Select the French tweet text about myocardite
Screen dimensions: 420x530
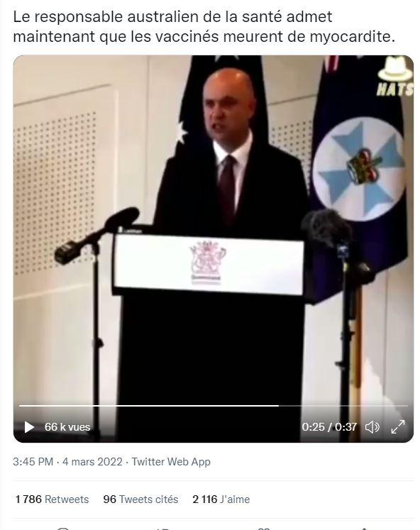point(204,27)
